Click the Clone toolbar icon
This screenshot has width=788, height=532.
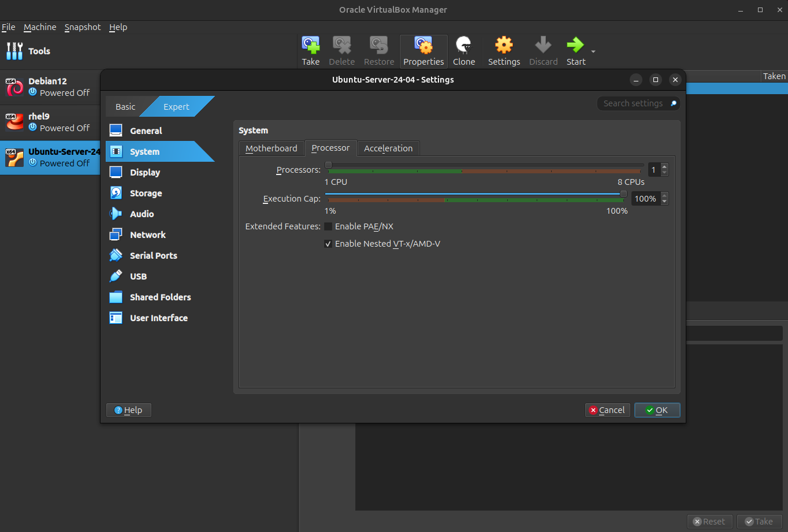464,51
